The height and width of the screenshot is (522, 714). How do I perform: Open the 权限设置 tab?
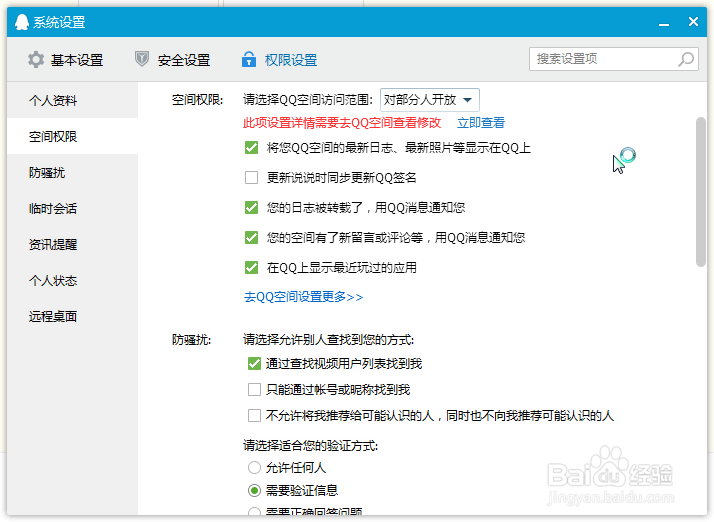(x=280, y=60)
